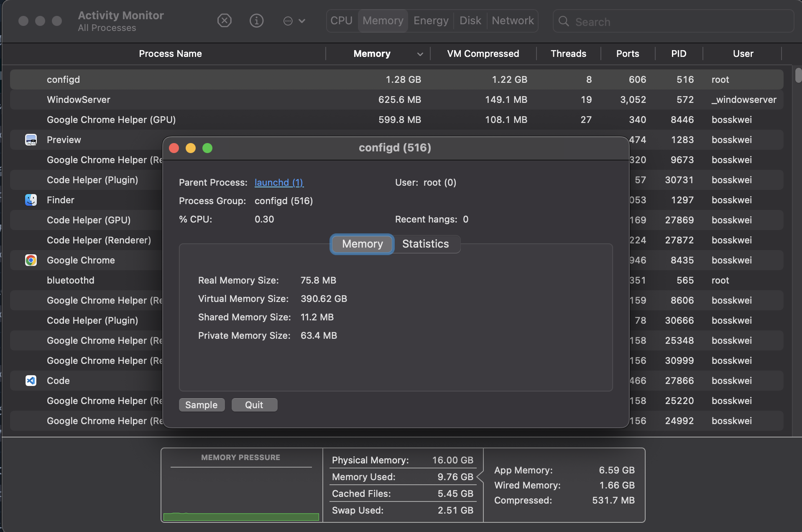
Task: Click the stop process X icon
Action: tap(225, 20)
